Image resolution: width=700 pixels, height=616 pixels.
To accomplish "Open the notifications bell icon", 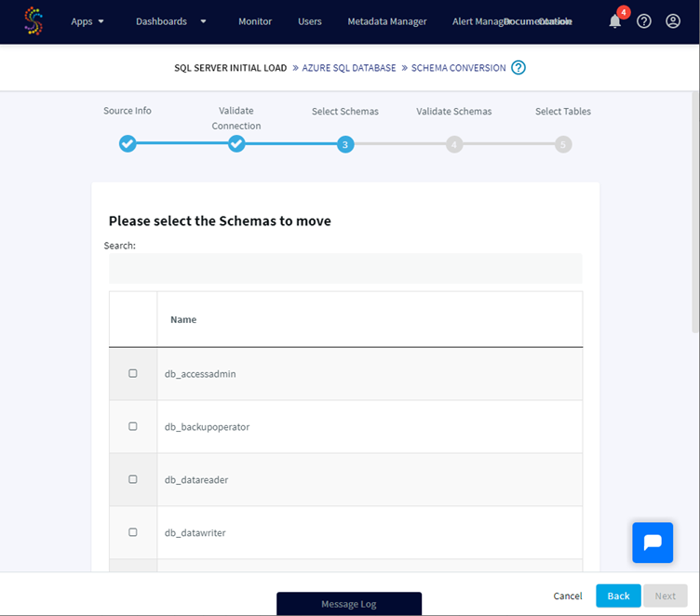I will (x=614, y=21).
